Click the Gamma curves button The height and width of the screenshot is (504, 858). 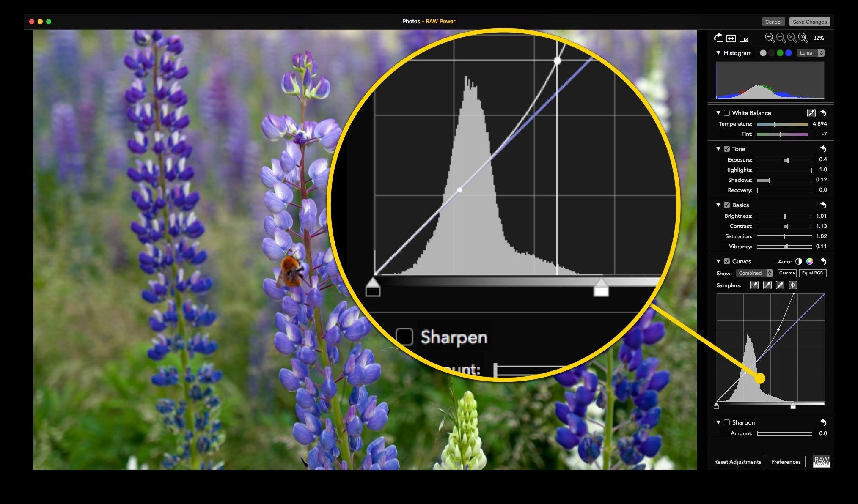click(787, 273)
